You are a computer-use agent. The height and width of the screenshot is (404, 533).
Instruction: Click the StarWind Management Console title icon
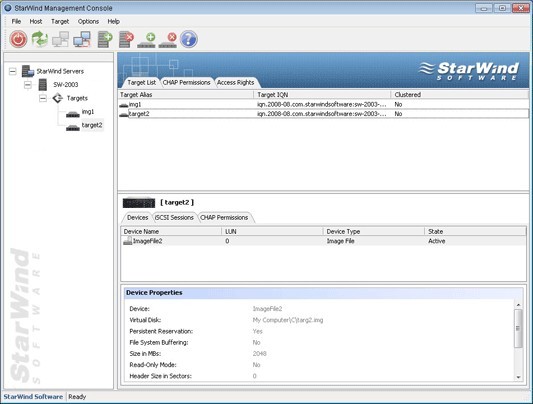7,8
